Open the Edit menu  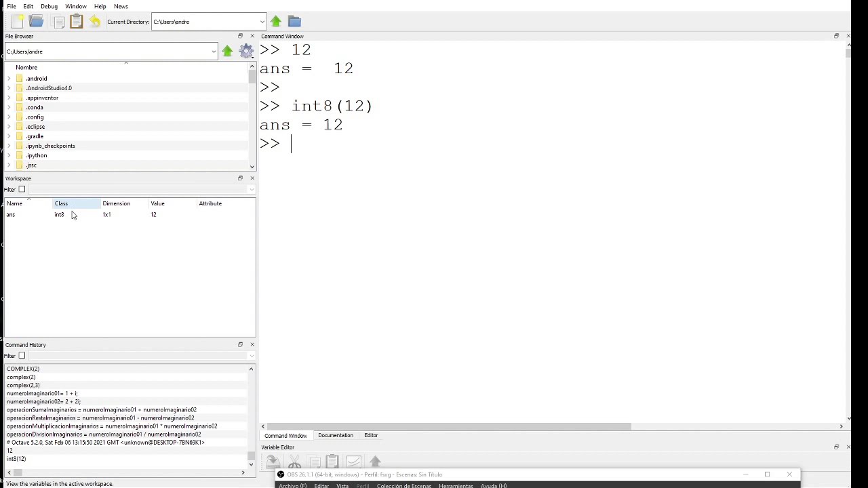[x=28, y=6]
